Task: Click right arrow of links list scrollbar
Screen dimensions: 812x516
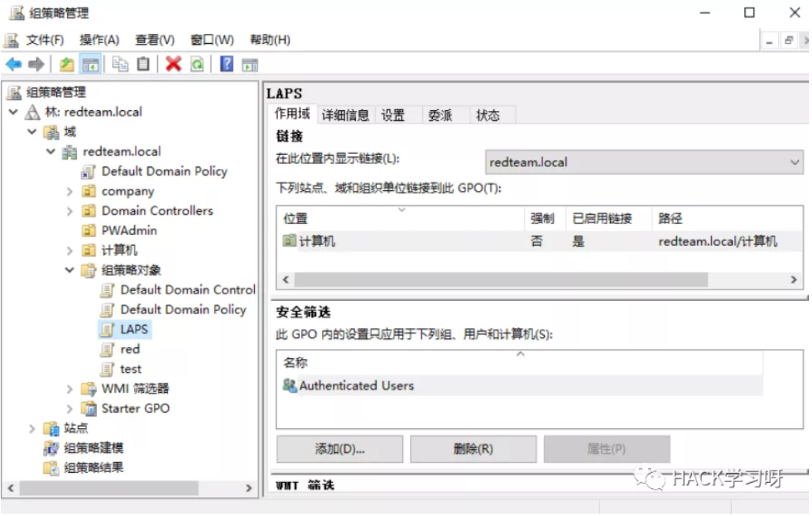Action: (x=794, y=280)
